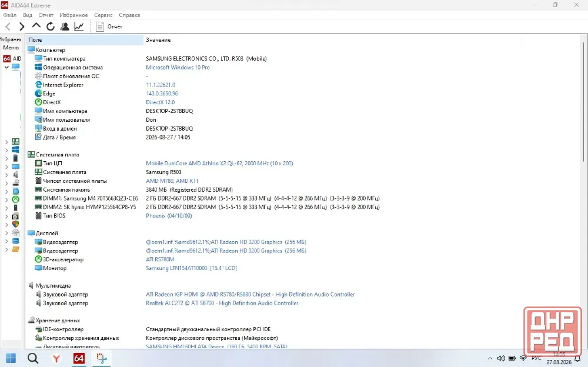Expand the motherboard node in the sidebar tree
This screenshot has height=367, width=588.
[x=6, y=142]
